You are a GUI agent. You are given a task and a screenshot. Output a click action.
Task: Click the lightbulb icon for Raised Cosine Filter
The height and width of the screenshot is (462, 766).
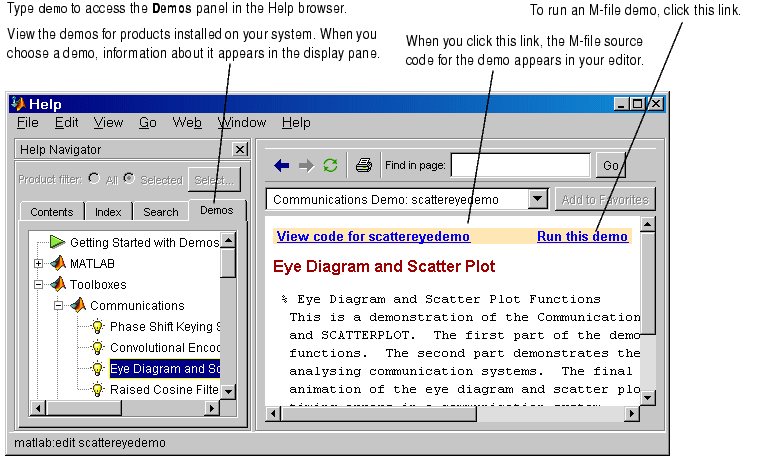pyautogui.click(x=98, y=389)
